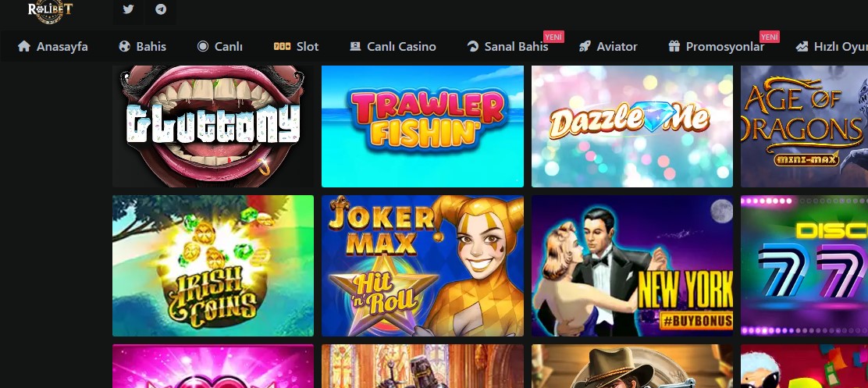Launch the Trawler Fishin' game

(x=422, y=126)
